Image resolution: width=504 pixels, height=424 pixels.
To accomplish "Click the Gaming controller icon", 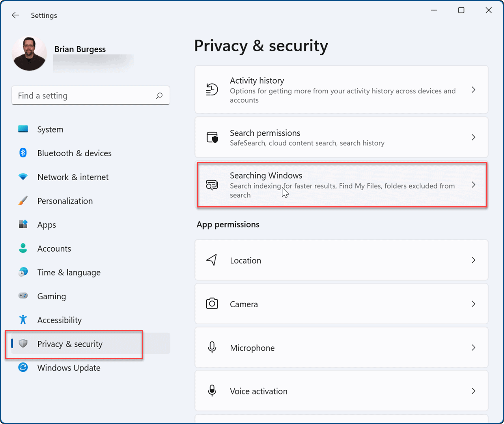I will (23, 295).
